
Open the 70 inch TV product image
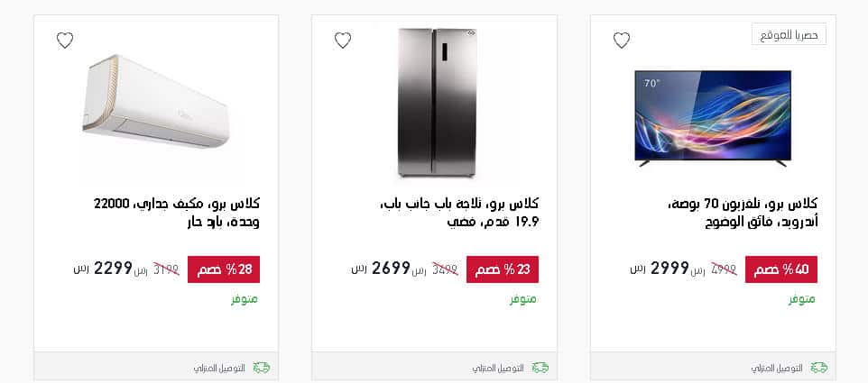coord(713,118)
